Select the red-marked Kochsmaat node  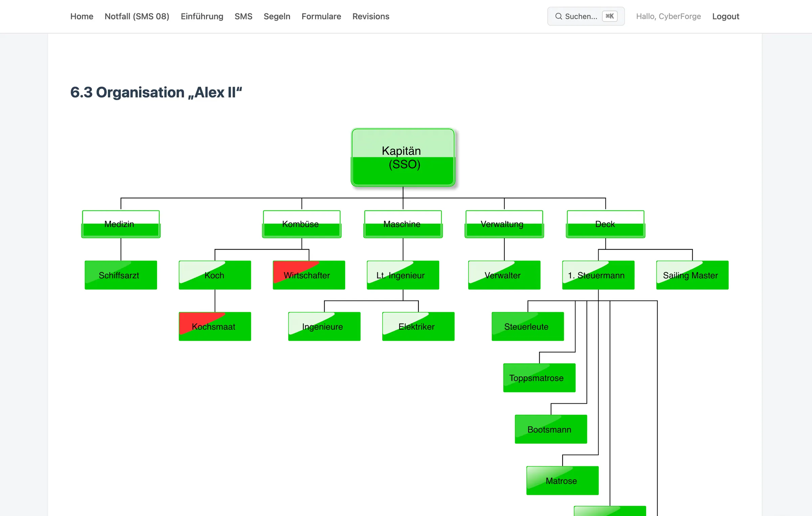215,327
